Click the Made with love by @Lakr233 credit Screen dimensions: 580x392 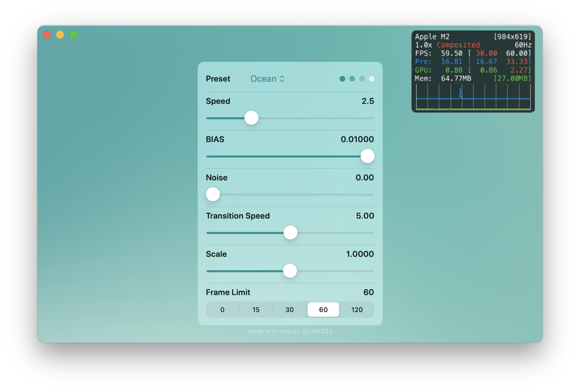290,331
